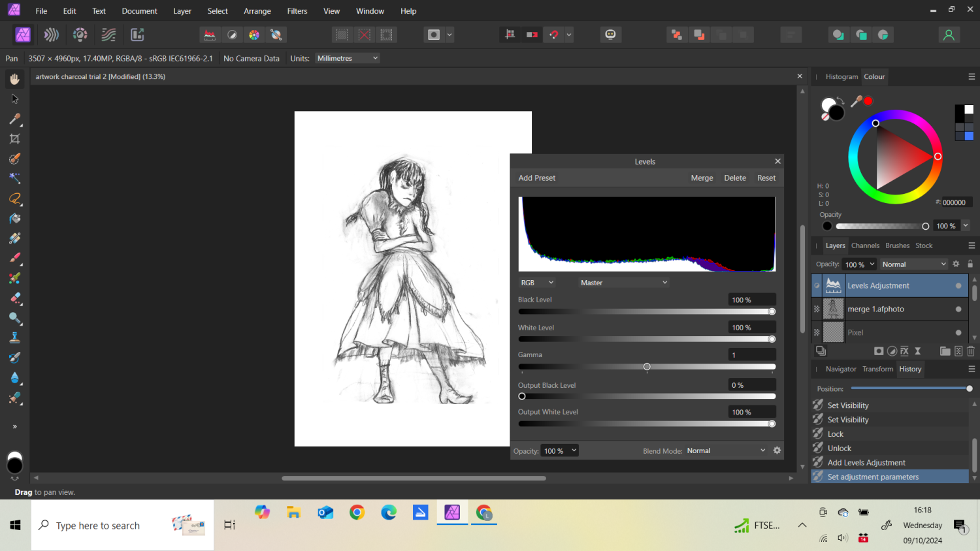
Task: Click the layer effects FX icon
Action: pos(905,351)
